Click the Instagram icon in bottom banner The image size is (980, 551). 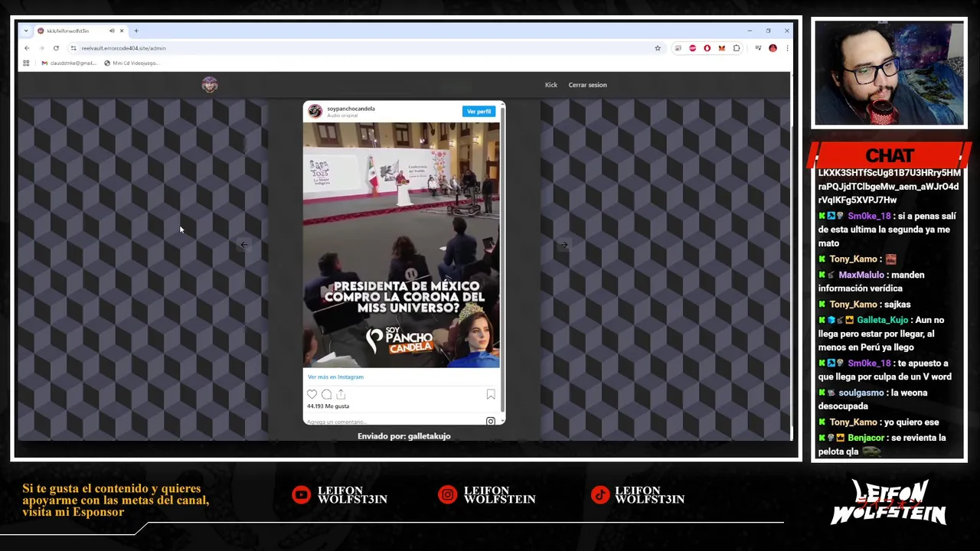[447, 495]
